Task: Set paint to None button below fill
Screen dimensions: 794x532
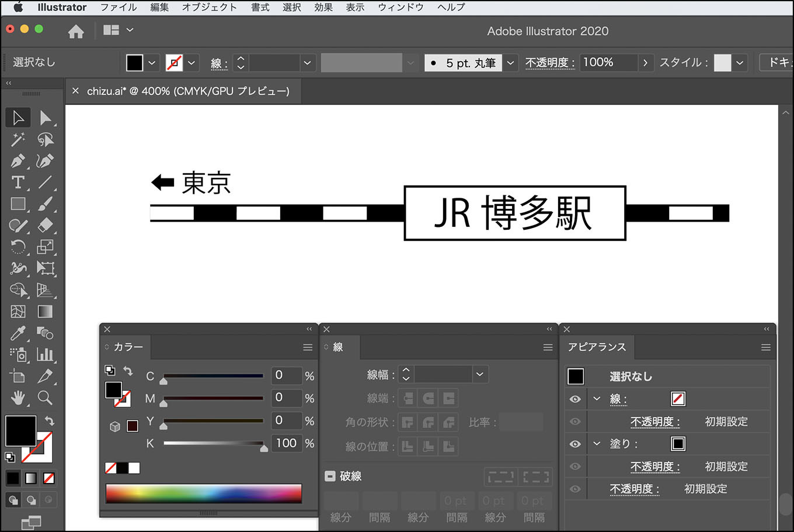Action: point(49,478)
